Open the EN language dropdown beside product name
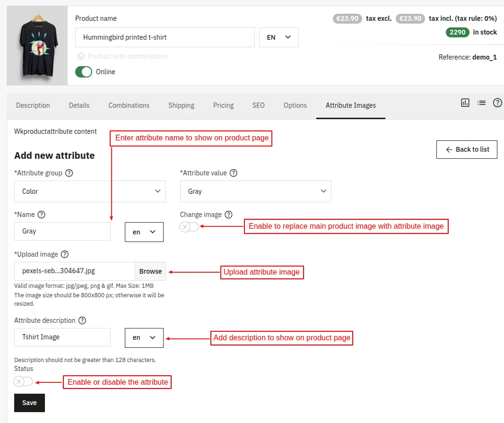This screenshot has width=504, height=423. 278,36
